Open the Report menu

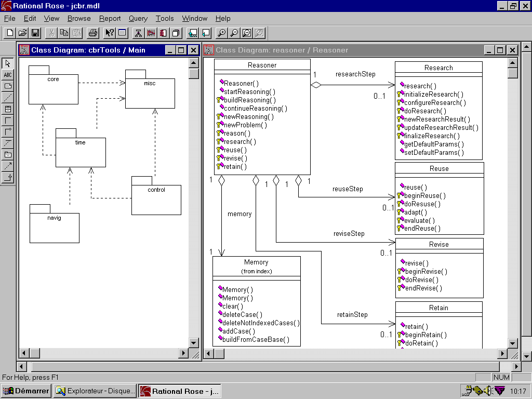[110, 18]
